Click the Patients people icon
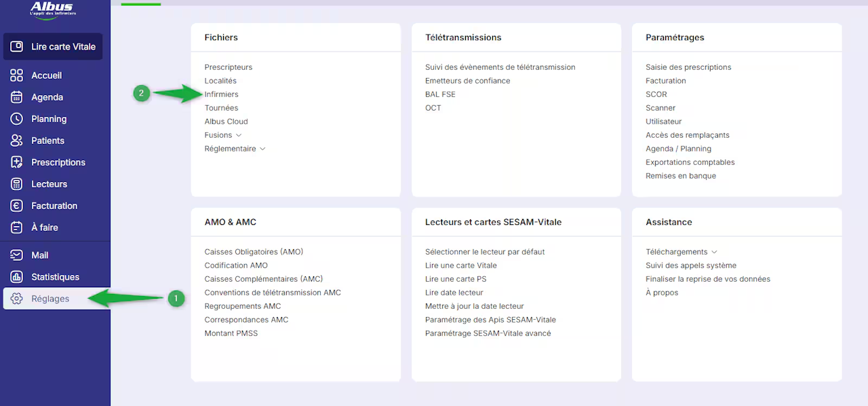This screenshot has height=406, width=868. tap(17, 141)
